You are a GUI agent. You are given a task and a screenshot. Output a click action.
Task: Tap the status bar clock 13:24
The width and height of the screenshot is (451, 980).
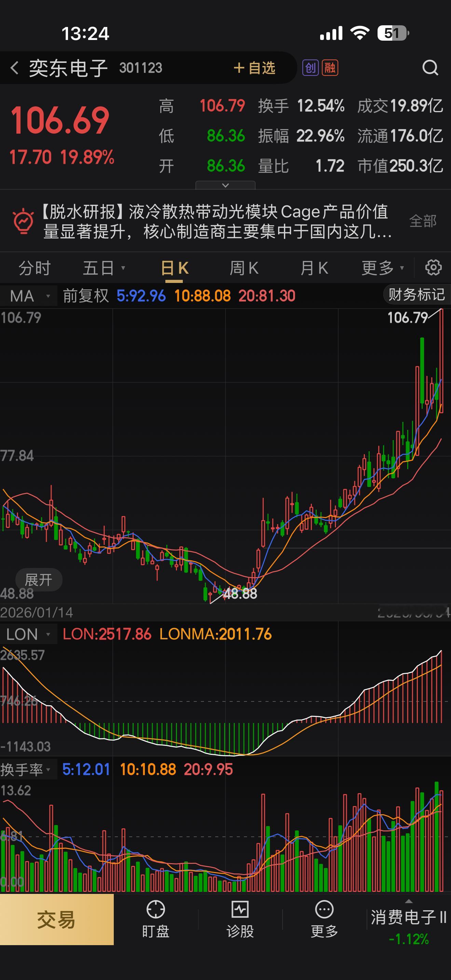point(85,33)
